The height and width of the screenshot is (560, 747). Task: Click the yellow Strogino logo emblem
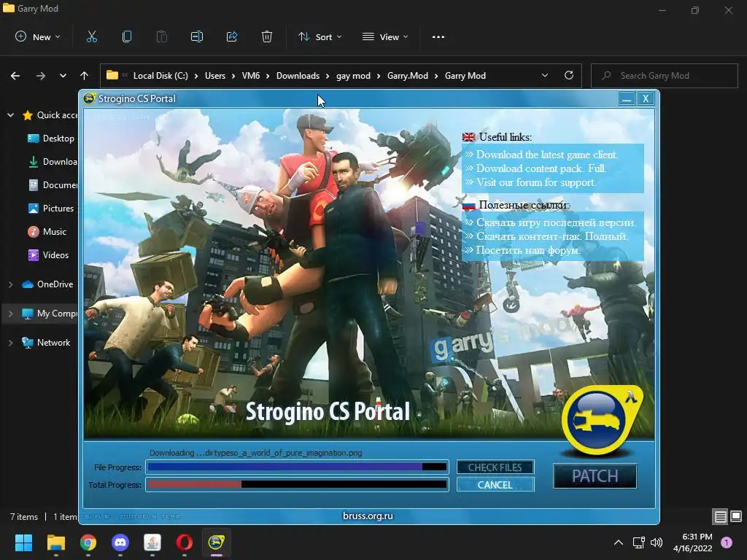pyautogui.click(x=601, y=420)
